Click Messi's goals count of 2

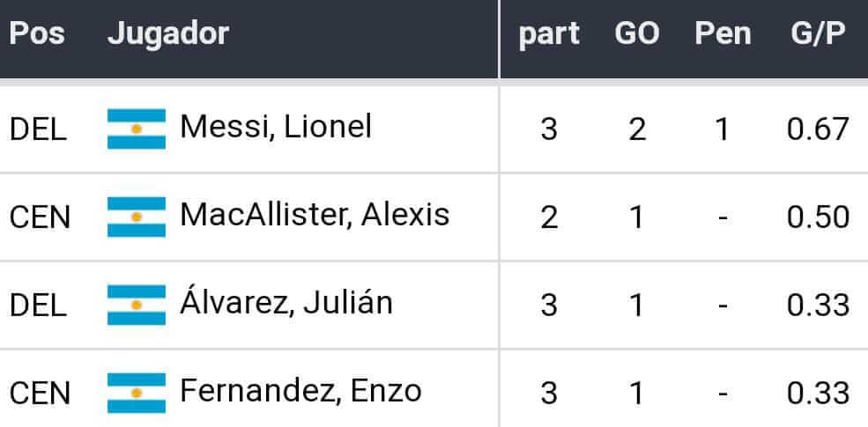click(x=637, y=129)
